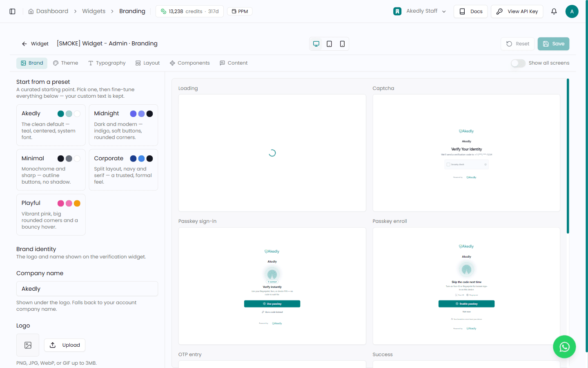Click View API Key
The width and height of the screenshot is (588, 368).
(517, 11)
